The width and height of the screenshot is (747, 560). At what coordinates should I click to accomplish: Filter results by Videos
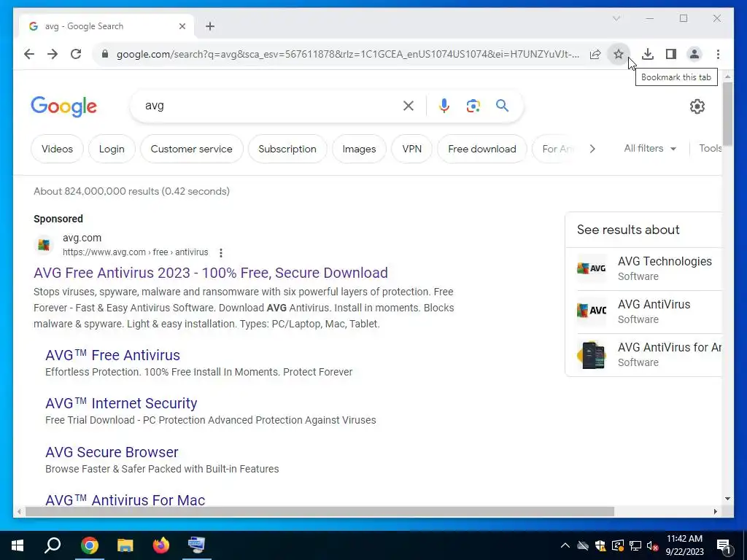coord(57,149)
